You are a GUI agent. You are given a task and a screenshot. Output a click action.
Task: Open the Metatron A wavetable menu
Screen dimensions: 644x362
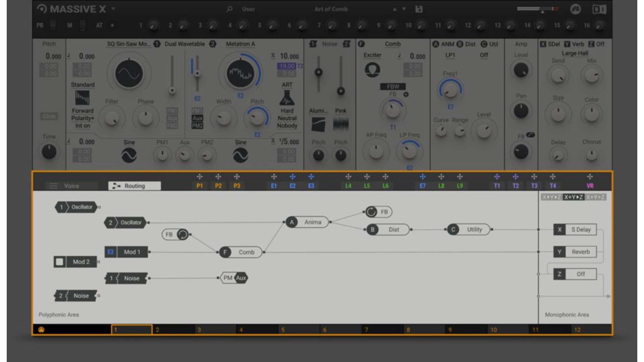(x=240, y=44)
